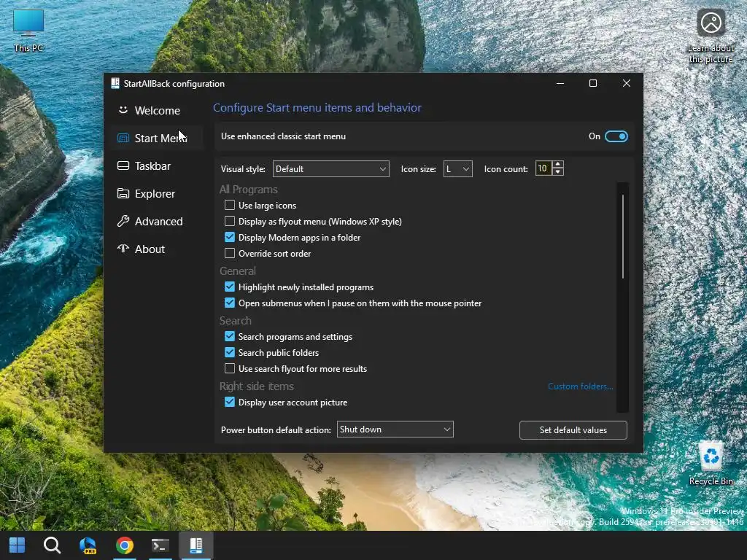747x560 pixels.
Task: Open the Terminal taskbar icon
Action: click(160, 545)
